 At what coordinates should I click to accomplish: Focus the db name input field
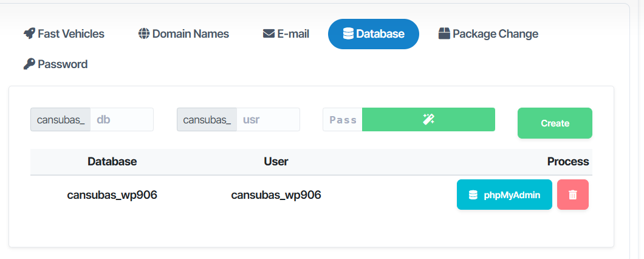coord(122,120)
